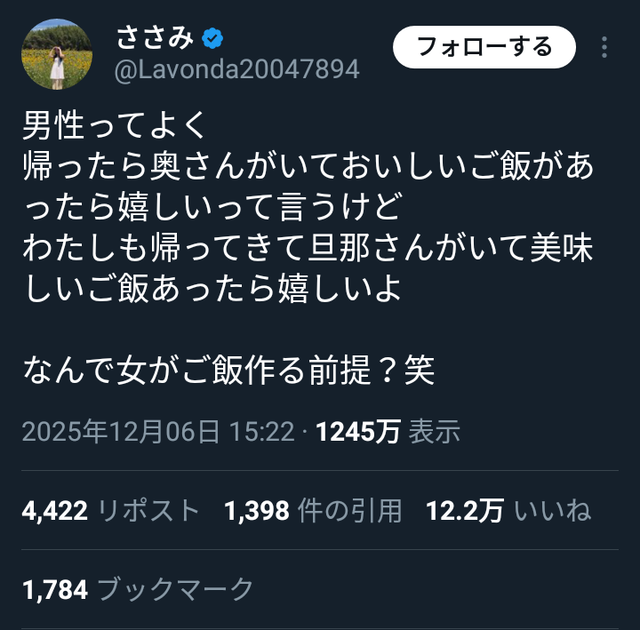View the 4,422 リポスト list
The width and height of the screenshot is (640, 630).
[110, 510]
